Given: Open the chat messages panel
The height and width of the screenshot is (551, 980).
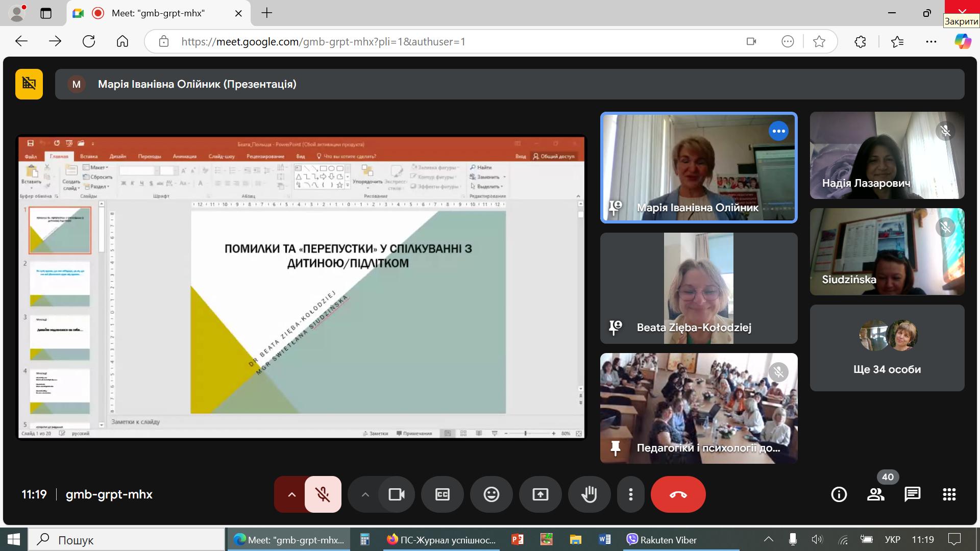Looking at the screenshot, I should pyautogui.click(x=912, y=494).
